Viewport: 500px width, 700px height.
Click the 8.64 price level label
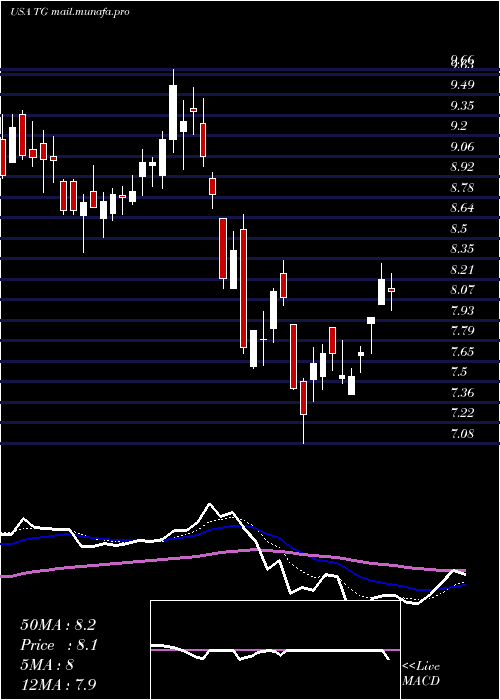(x=462, y=208)
